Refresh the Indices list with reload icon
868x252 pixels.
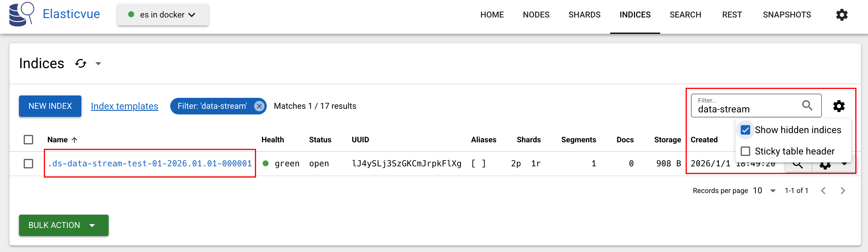coord(81,63)
